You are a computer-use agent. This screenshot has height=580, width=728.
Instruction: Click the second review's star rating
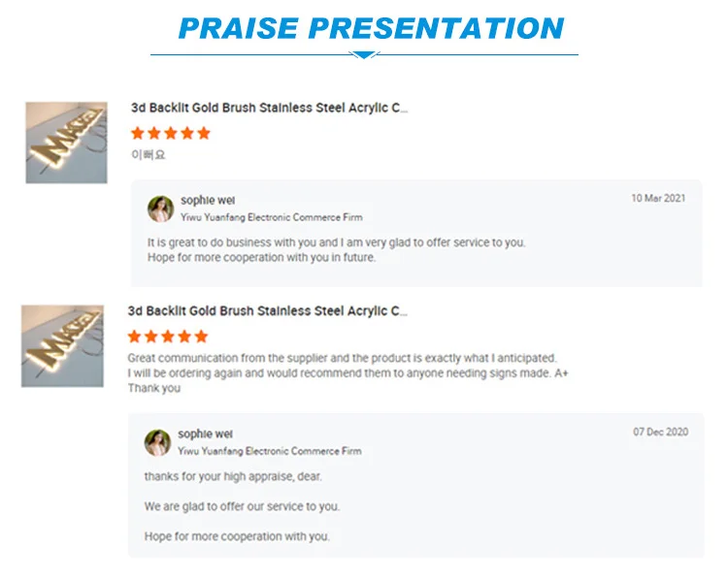click(168, 337)
